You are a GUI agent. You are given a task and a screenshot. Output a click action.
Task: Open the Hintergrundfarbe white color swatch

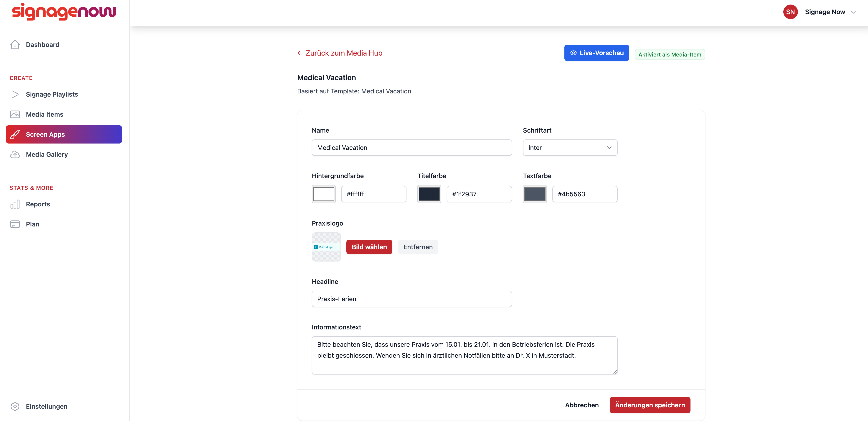323,194
